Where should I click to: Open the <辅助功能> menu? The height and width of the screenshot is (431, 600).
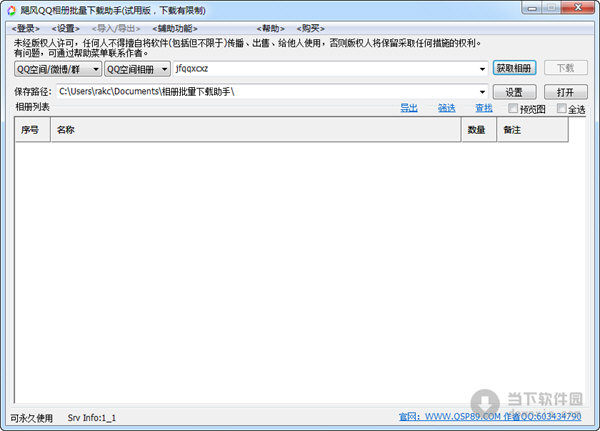(175, 28)
